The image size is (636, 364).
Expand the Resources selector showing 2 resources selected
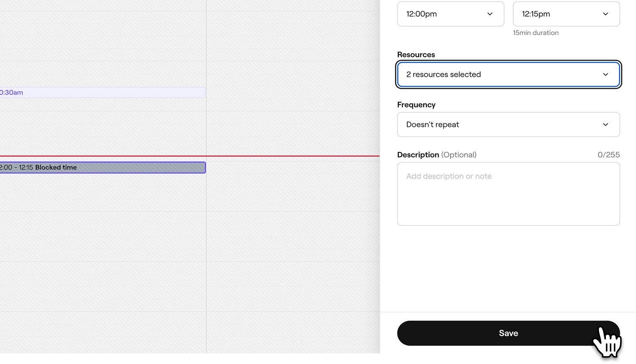pos(508,74)
